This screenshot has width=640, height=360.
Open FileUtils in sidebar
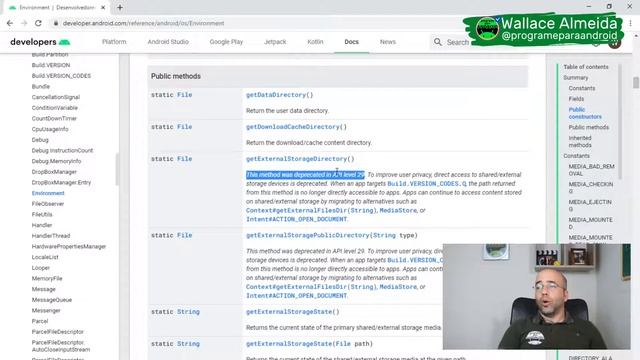coord(42,214)
